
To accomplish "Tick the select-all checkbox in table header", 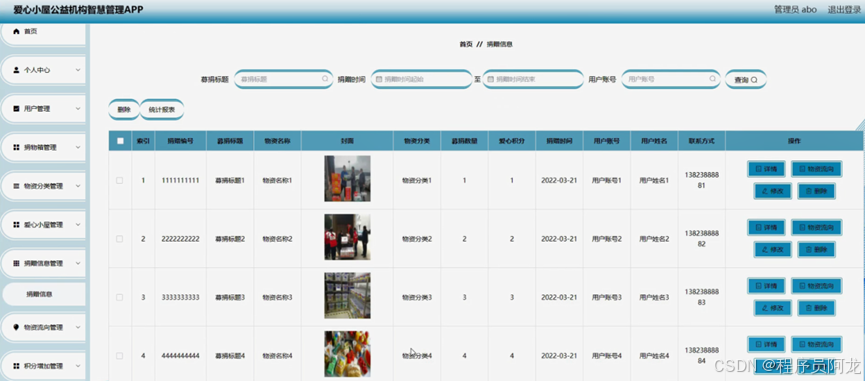I will (x=120, y=141).
